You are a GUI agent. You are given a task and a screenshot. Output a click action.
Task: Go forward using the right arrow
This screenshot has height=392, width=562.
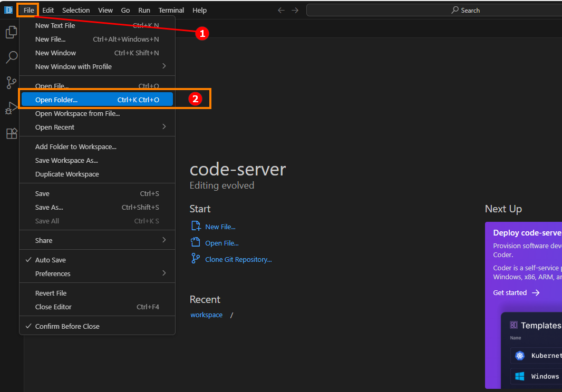[x=295, y=10]
